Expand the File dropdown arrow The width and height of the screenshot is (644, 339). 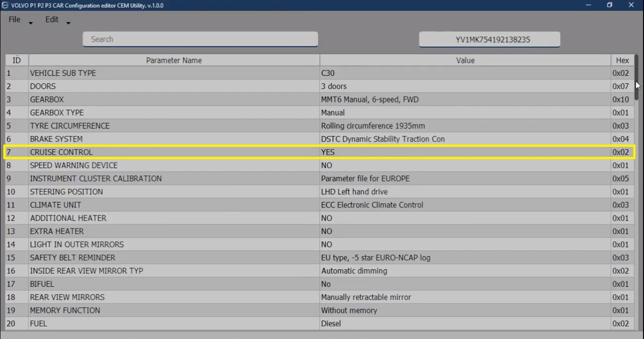coord(31,23)
